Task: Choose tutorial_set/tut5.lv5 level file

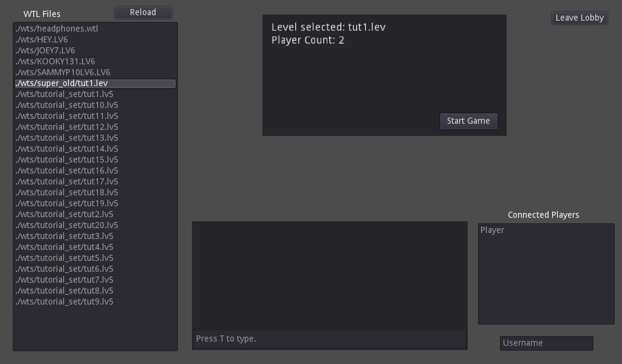Action: (65, 258)
